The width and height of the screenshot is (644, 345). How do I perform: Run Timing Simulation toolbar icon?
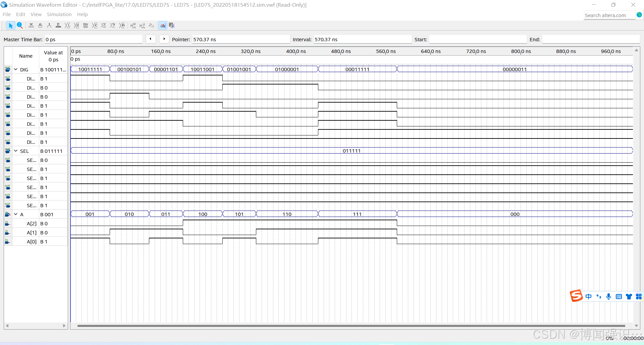[142, 25]
